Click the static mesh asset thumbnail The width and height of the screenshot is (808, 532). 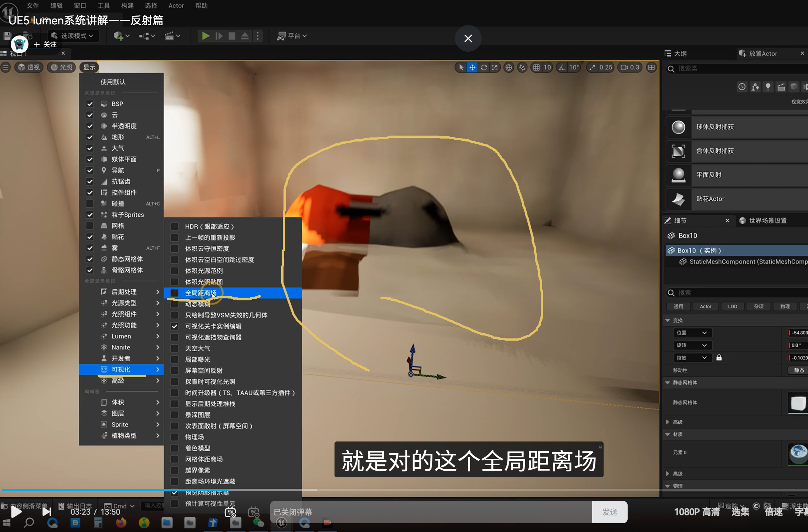point(798,403)
